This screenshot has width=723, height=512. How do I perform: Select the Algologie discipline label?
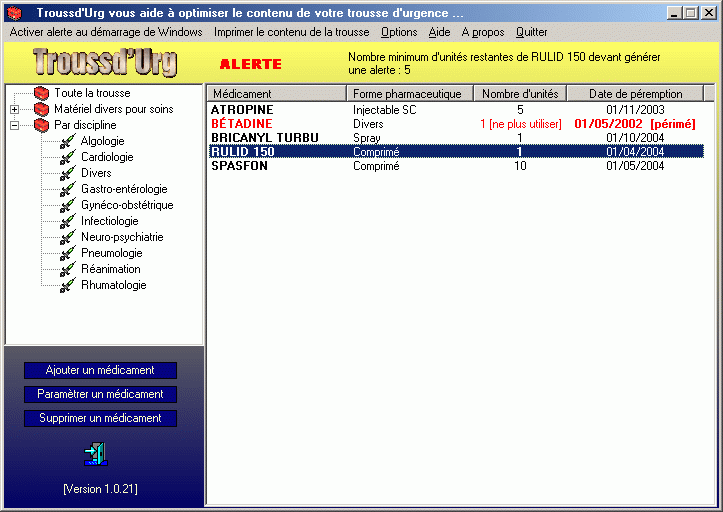pos(103,141)
